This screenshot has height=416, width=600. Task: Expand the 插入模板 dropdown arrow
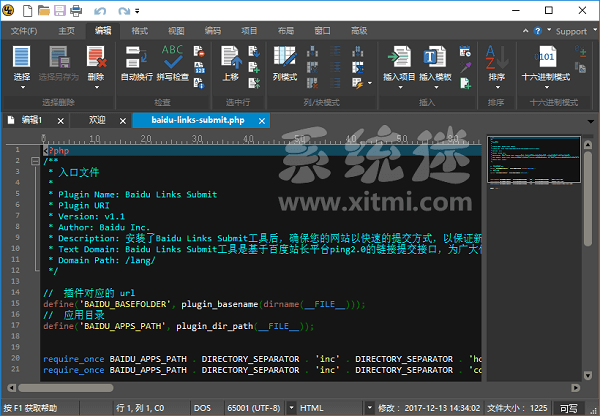436,87
